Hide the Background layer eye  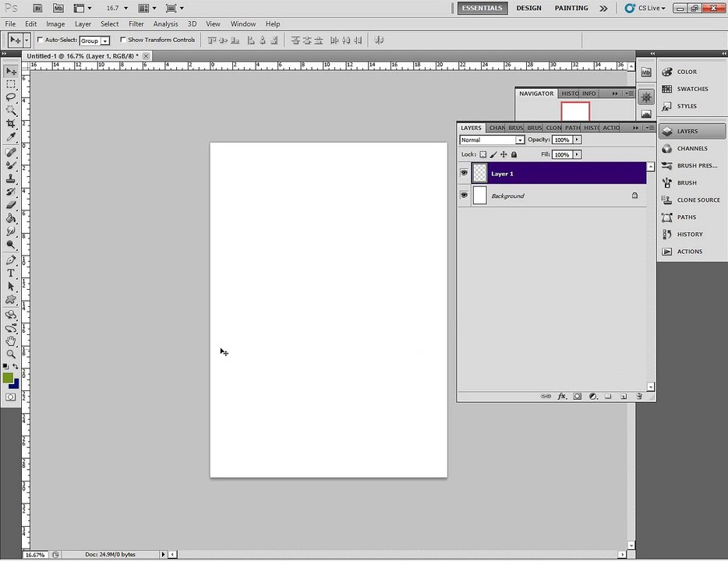(464, 196)
